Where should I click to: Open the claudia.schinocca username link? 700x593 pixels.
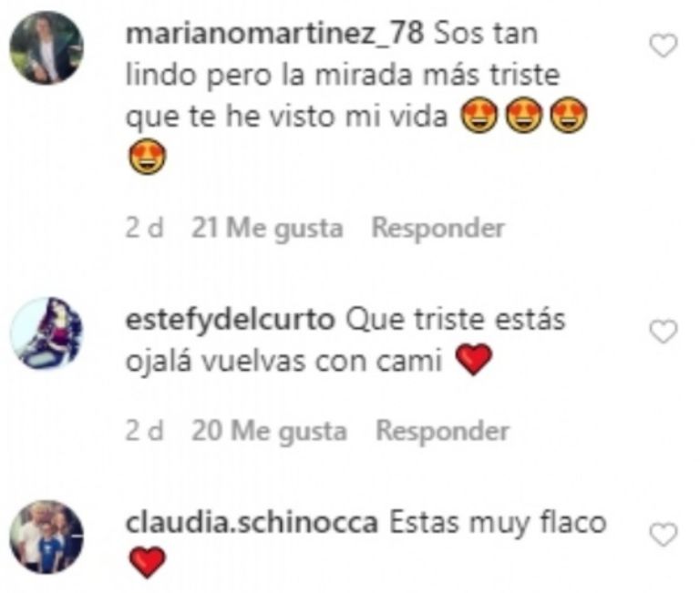252,523
